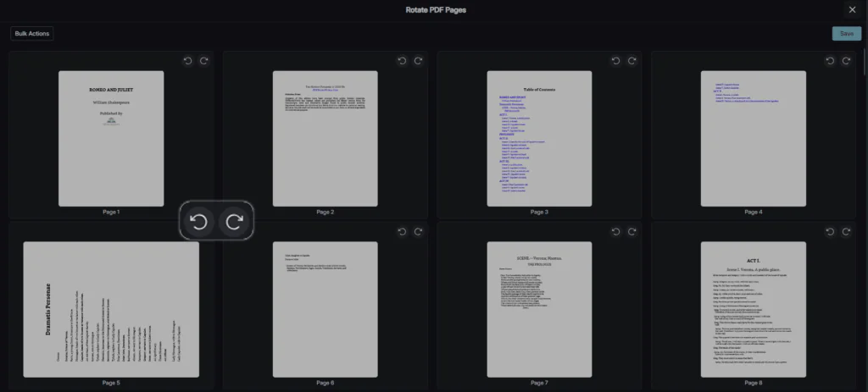
Task: Rotate Page 4 clockwise
Action: click(846, 61)
